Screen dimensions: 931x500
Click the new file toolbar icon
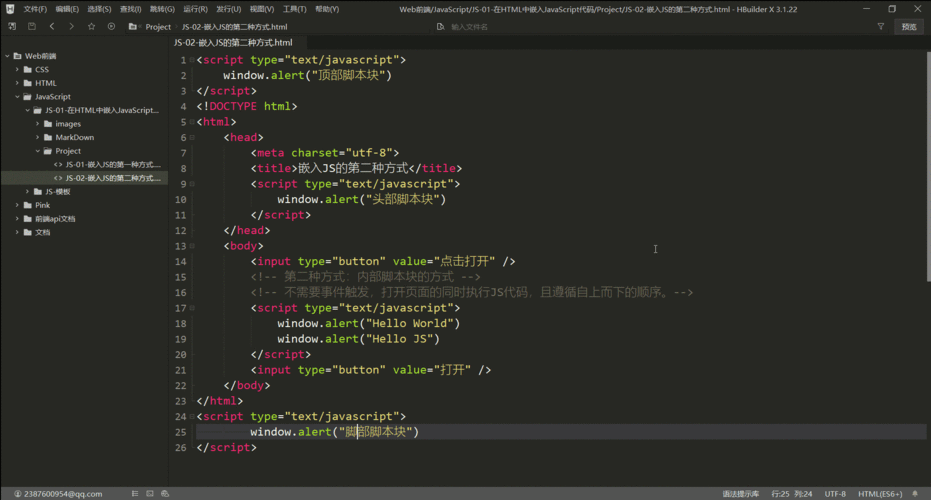tap(12, 26)
